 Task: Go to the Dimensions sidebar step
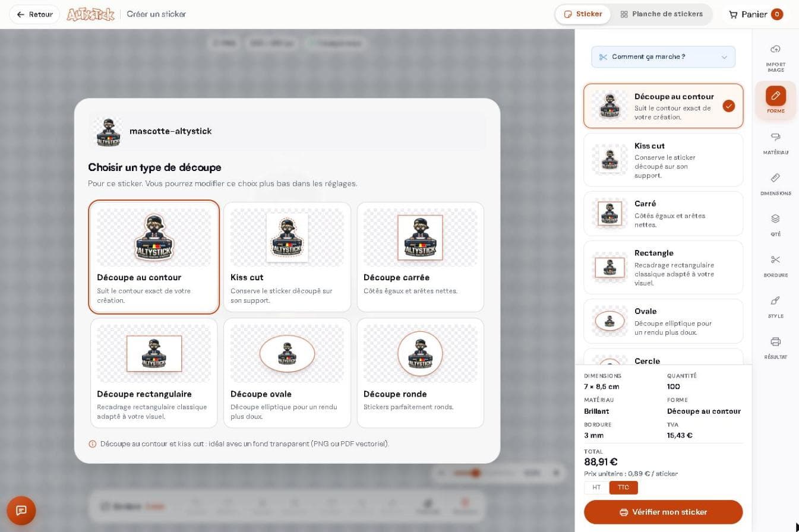coord(775,183)
